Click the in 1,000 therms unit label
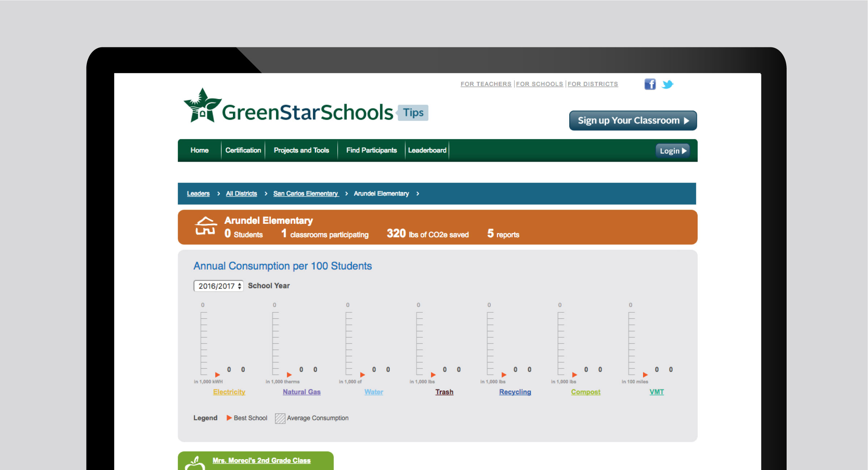 [282, 382]
